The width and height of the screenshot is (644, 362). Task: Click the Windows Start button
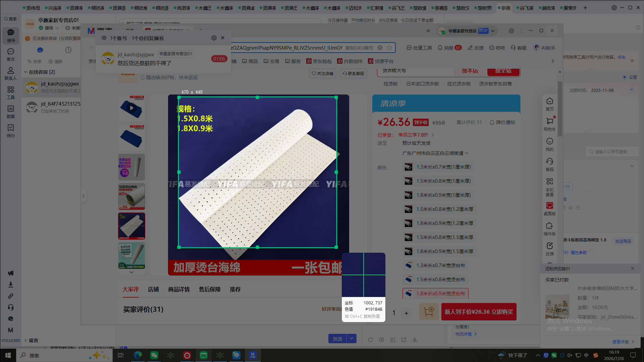[8, 355]
